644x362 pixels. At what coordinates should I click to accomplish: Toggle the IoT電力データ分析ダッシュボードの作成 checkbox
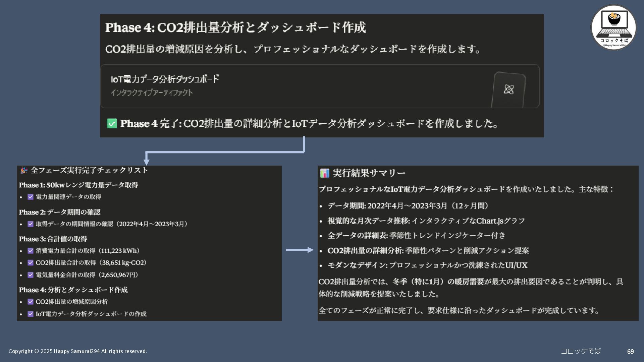[x=31, y=314]
